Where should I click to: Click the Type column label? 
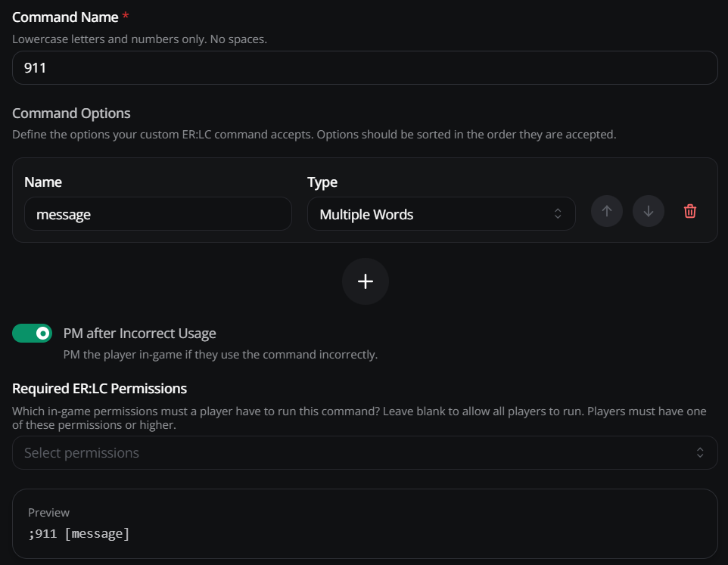tap(322, 182)
